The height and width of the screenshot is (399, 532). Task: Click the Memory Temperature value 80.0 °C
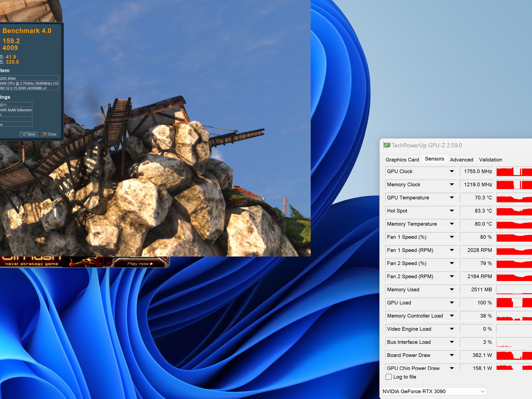[x=477, y=224]
